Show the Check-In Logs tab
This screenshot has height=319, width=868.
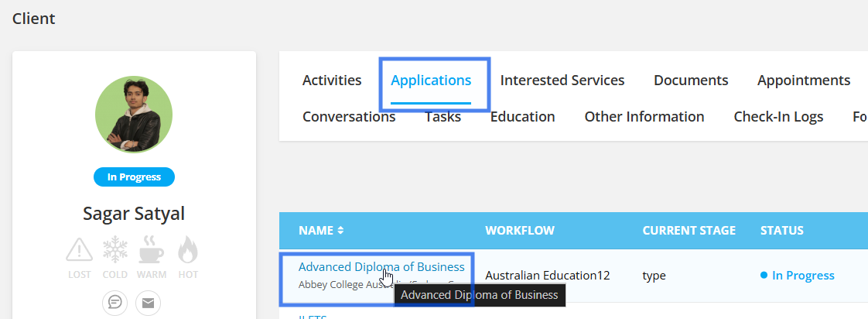tap(778, 117)
